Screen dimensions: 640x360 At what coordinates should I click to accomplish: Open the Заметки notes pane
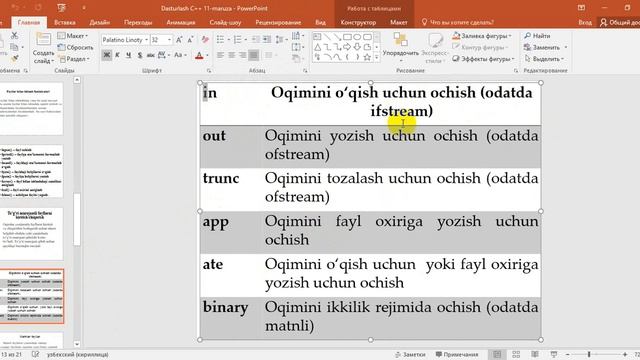point(410,354)
